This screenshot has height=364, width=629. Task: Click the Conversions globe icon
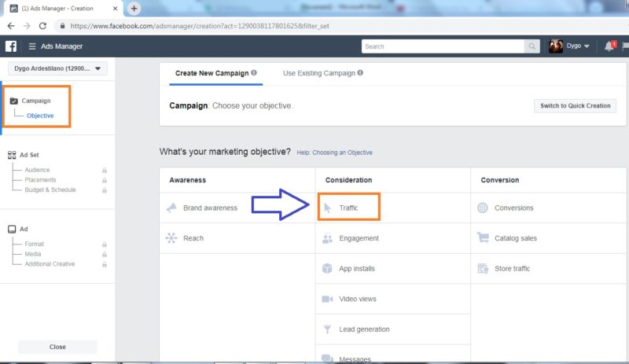click(483, 208)
